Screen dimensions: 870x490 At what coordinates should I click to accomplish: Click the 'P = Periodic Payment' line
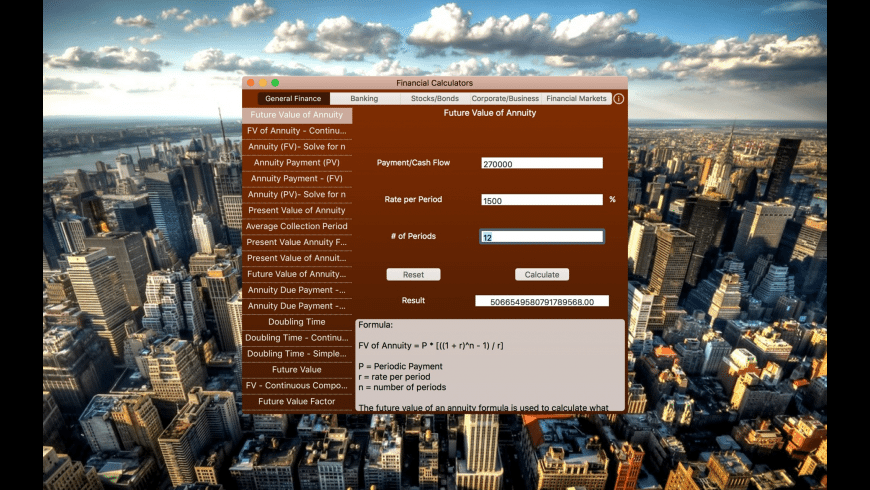tap(401, 366)
